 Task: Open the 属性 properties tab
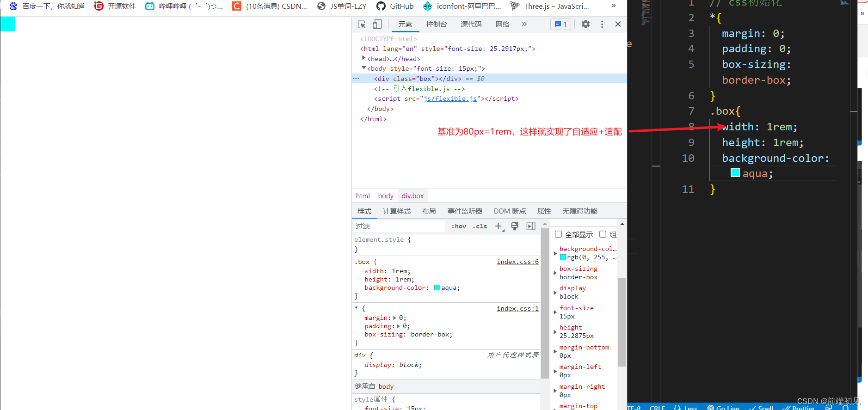(544, 211)
